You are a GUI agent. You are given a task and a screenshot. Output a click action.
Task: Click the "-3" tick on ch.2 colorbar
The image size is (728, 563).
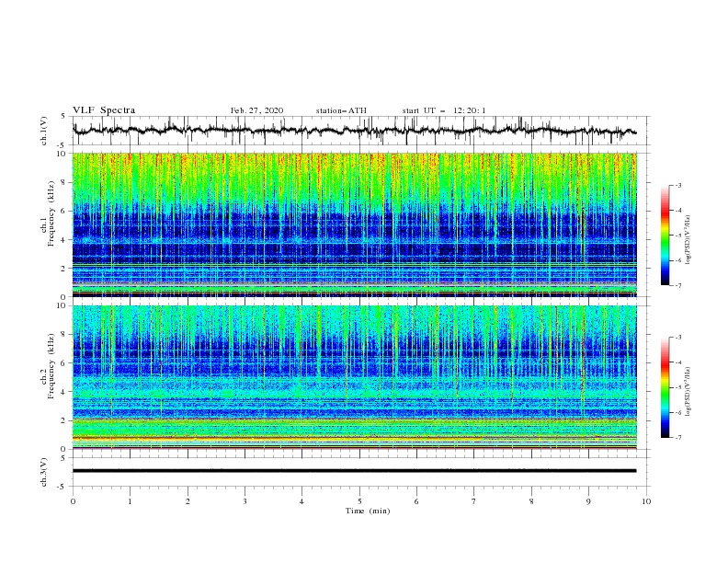[x=677, y=338]
